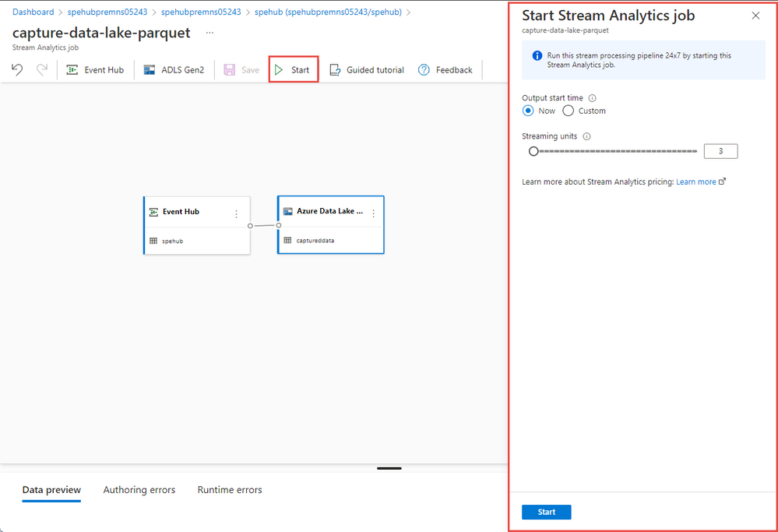Click Start in the top toolbar
The image size is (778, 532).
point(293,69)
